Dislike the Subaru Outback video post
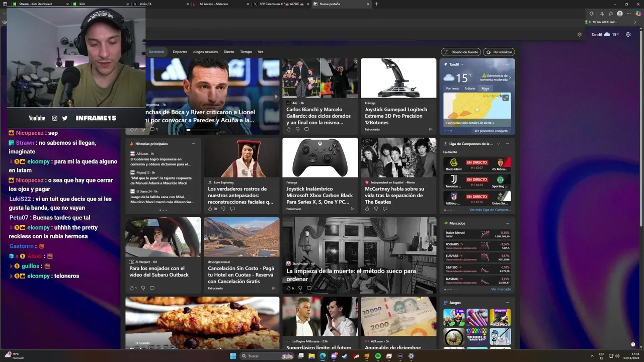 pos(143,288)
